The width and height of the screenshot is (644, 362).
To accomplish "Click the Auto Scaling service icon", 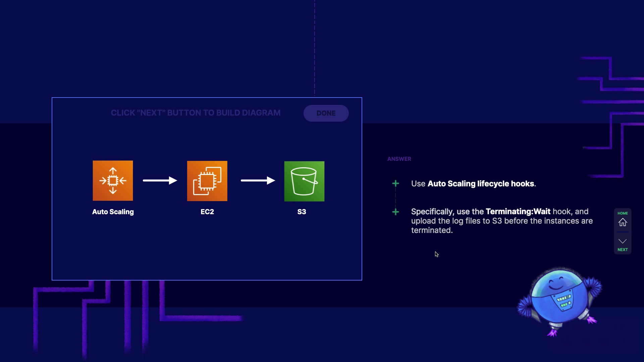I will click(x=113, y=181).
